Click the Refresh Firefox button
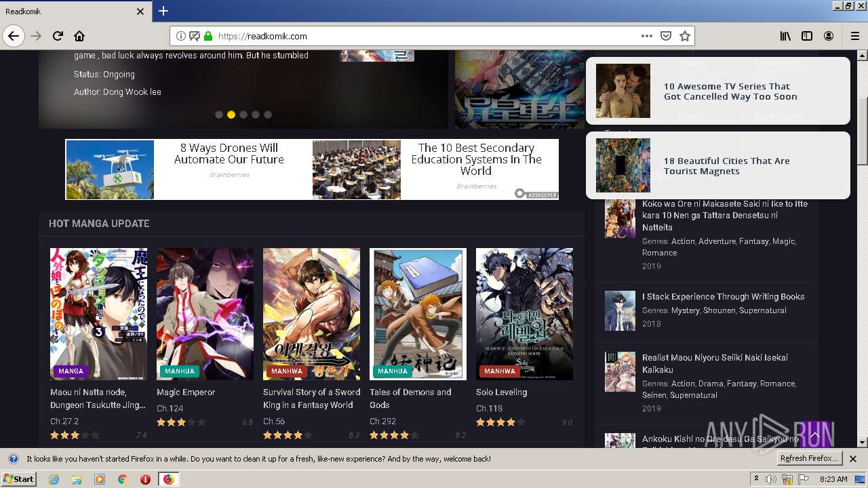The width and height of the screenshot is (868, 488). [809, 459]
